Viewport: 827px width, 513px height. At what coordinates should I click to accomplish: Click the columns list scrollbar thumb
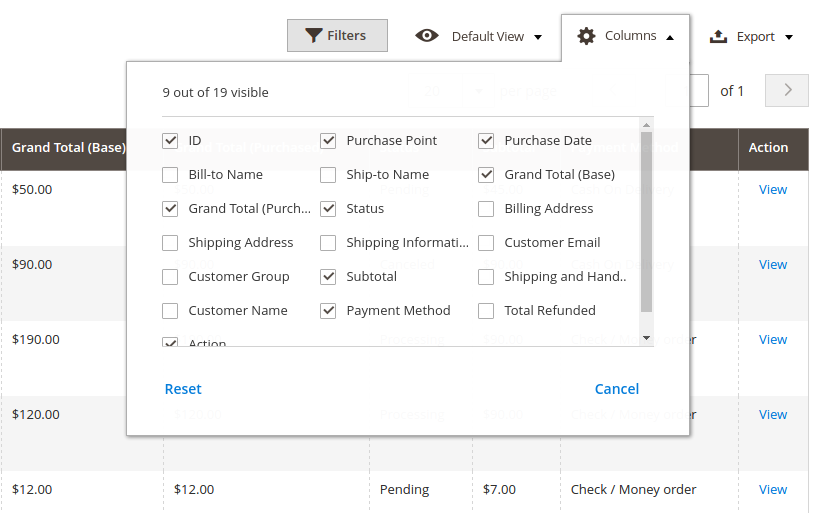(x=646, y=221)
